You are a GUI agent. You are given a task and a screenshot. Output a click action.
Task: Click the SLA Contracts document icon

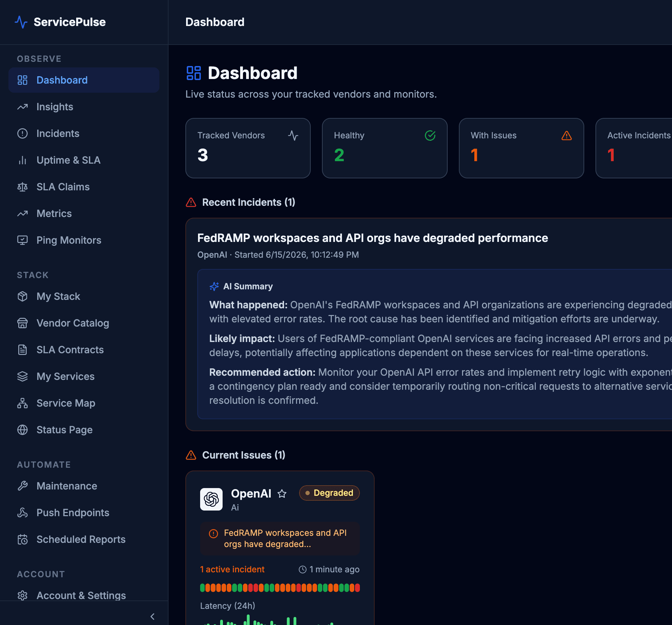(x=22, y=350)
